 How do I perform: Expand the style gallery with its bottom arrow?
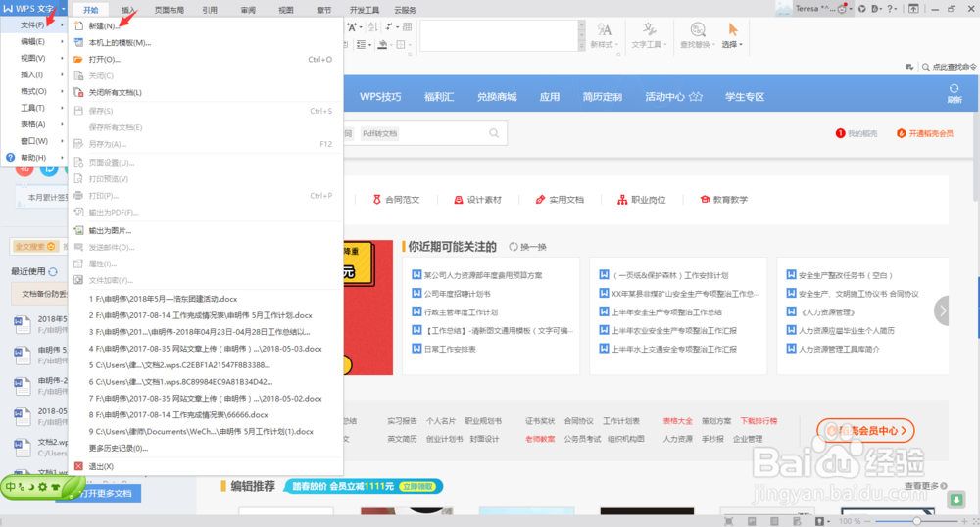tap(582, 46)
